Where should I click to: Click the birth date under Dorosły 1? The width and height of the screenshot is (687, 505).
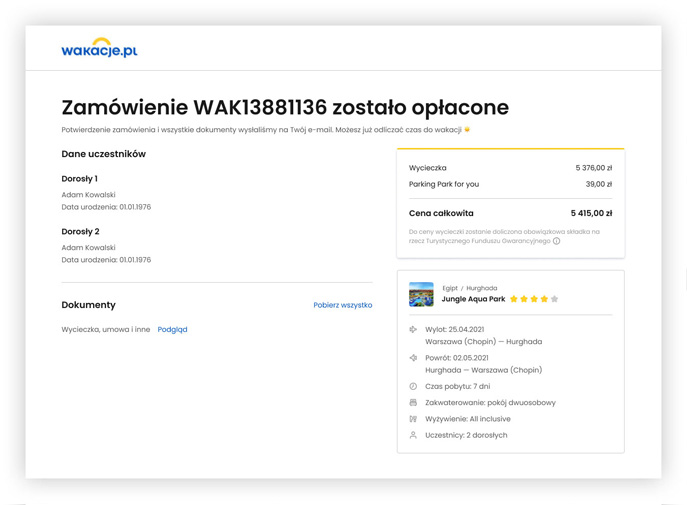pyautogui.click(x=106, y=207)
